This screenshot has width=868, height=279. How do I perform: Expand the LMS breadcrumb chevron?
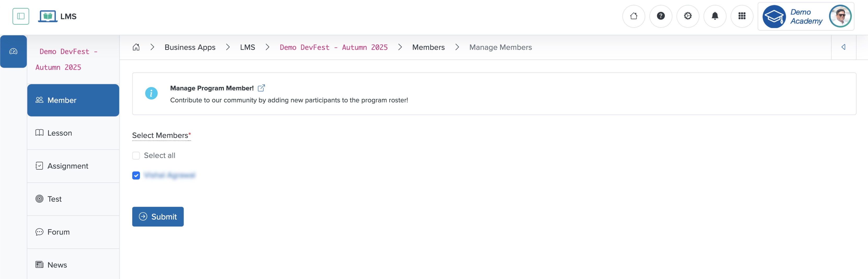[x=267, y=47]
